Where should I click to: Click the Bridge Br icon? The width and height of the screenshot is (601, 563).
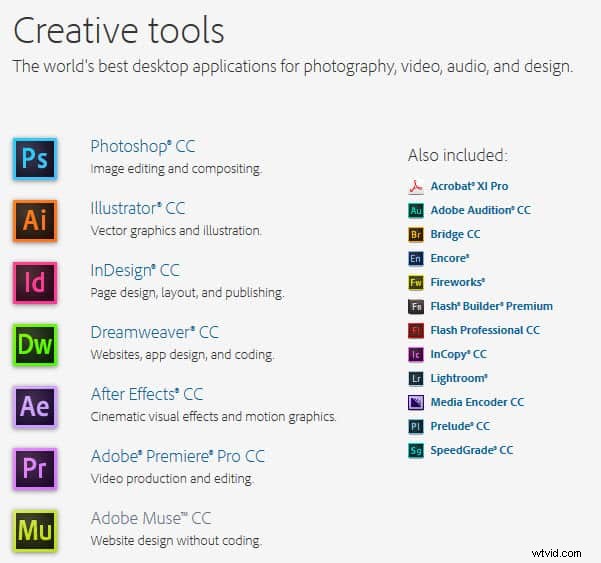click(416, 235)
